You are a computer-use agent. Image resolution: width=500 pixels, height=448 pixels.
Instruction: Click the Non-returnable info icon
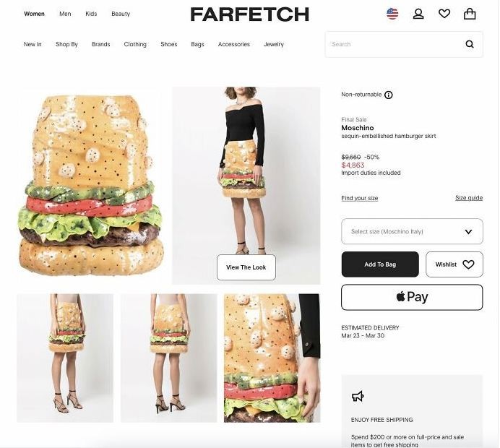389,95
